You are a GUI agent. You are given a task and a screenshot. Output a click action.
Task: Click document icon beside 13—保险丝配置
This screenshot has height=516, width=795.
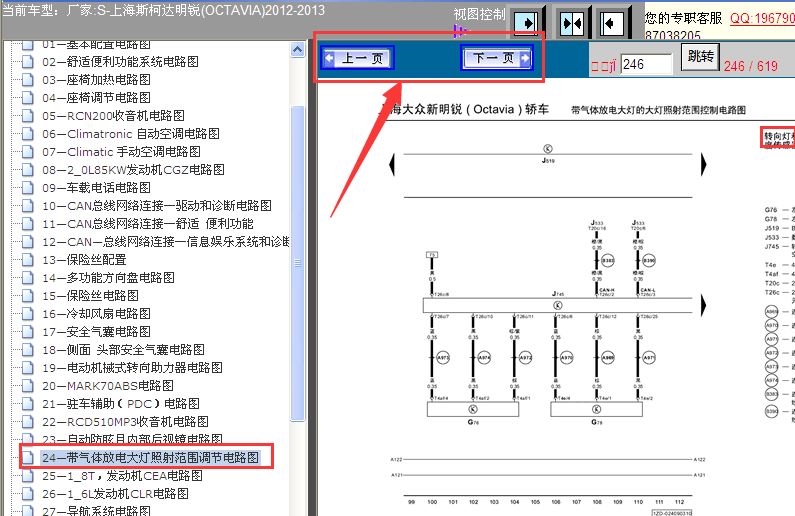coord(28,260)
